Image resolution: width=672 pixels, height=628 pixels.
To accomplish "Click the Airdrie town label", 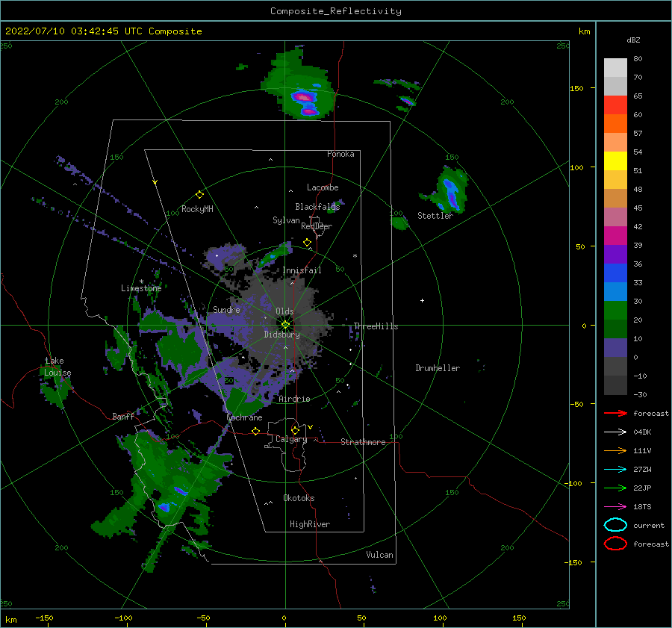I will [294, 399].
